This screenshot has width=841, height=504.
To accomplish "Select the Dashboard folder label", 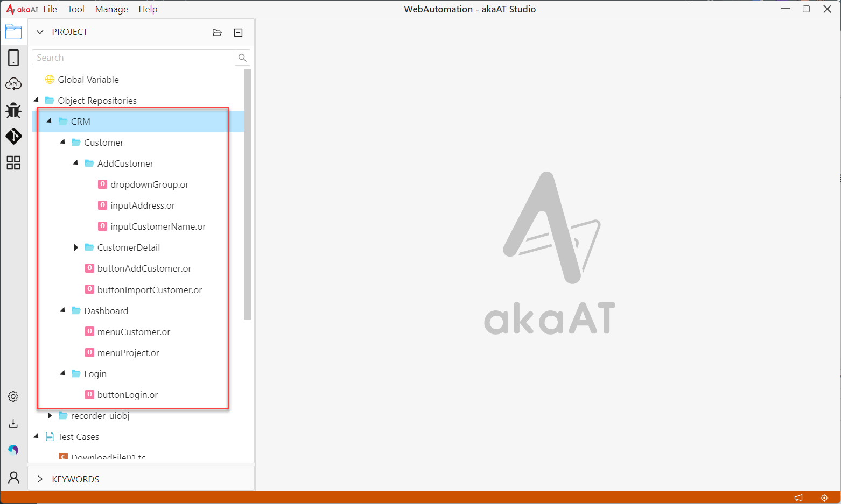I will (x=106, y=311).
